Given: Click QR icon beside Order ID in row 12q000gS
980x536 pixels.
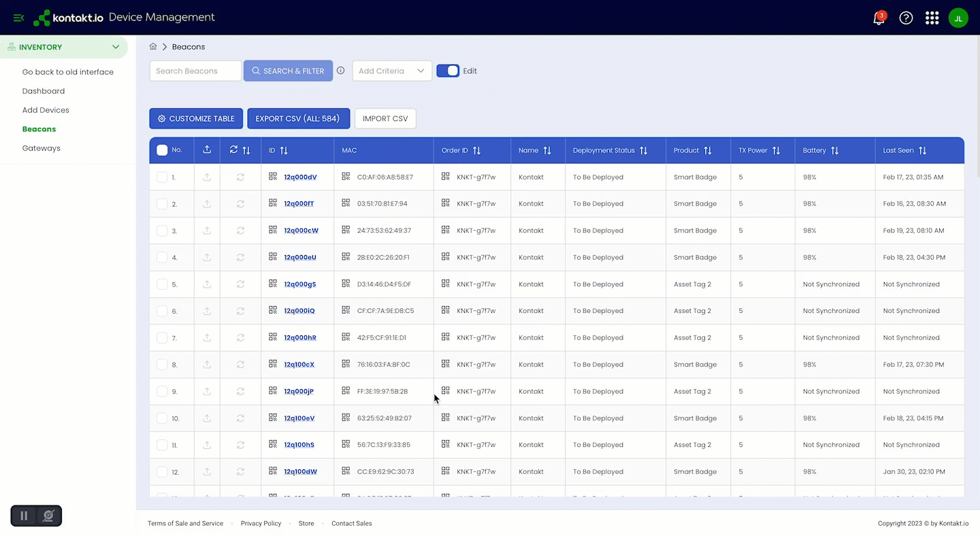Looking at the screenshot, I should click(x=446, y=284).
